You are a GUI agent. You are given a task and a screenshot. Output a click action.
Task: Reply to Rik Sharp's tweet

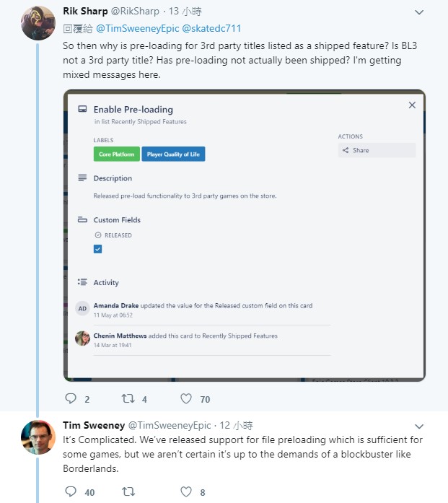coord(71,398)
